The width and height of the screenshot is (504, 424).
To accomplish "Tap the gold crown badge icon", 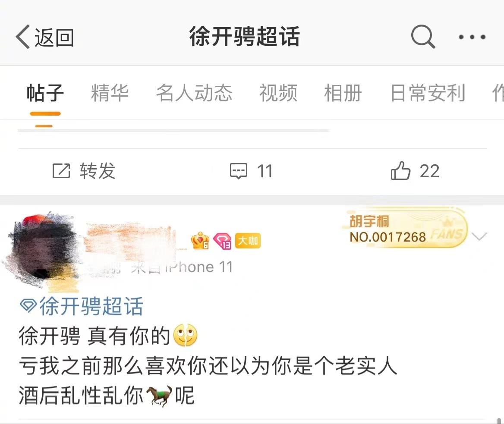I will [200, 241].
